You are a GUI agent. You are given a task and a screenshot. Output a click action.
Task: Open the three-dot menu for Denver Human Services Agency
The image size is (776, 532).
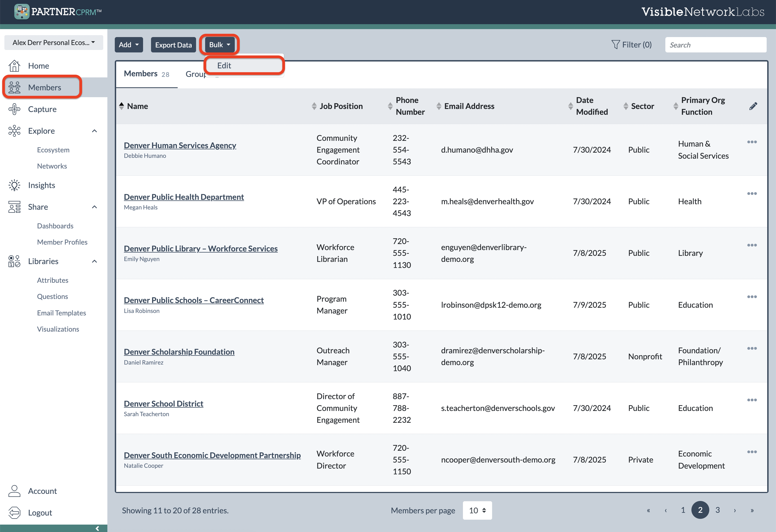[752, 142]
